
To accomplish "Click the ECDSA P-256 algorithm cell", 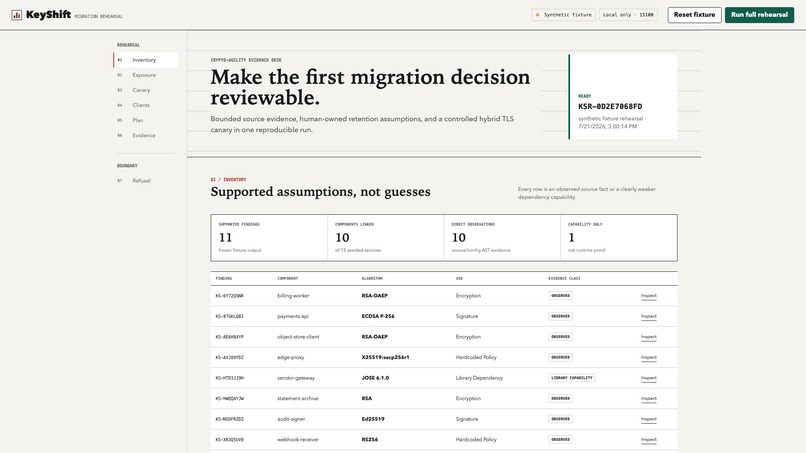I will click(378, 316).
